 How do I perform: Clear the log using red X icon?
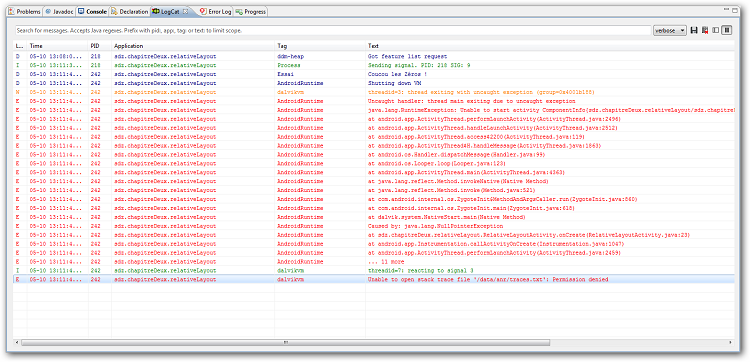click(705, 31)
